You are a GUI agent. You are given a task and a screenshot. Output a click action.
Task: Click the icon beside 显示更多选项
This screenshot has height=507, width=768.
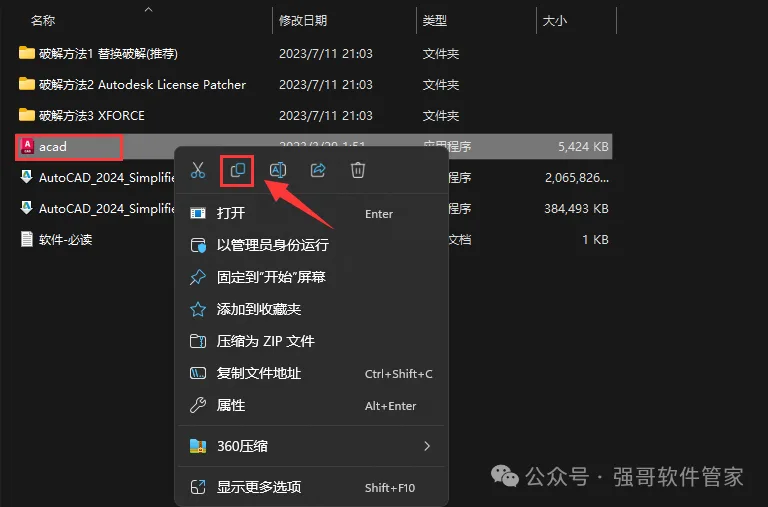[198, 487]
